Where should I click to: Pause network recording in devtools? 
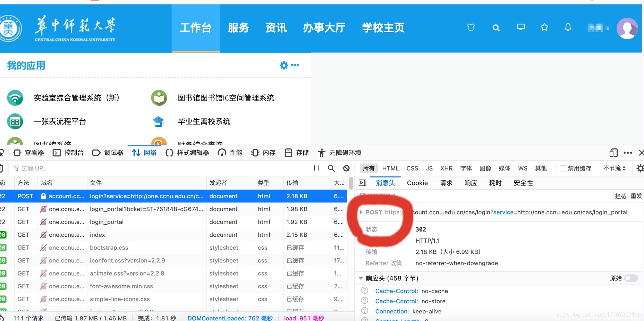coord(316,168)
